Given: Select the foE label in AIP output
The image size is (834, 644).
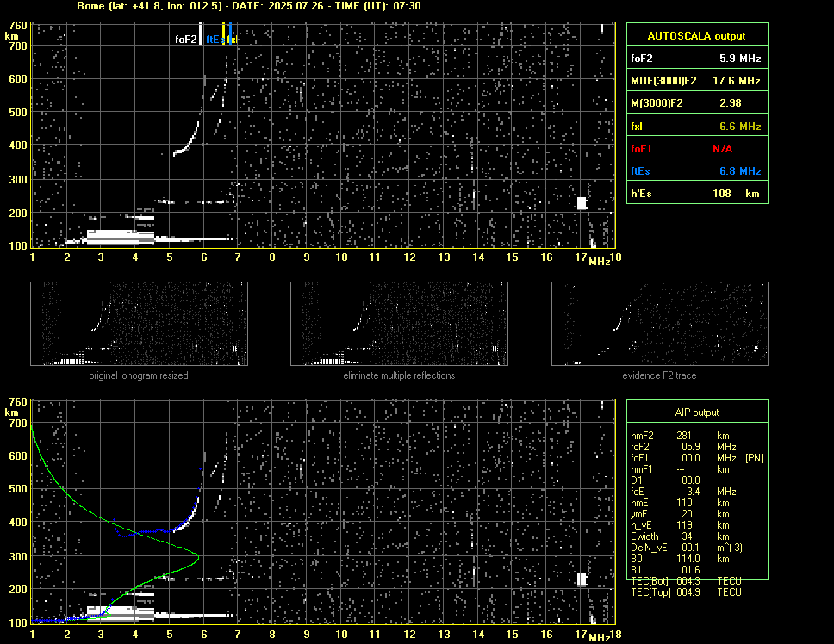Looking at the screenshot, I should pyautogui.click(x=638, y=492).
